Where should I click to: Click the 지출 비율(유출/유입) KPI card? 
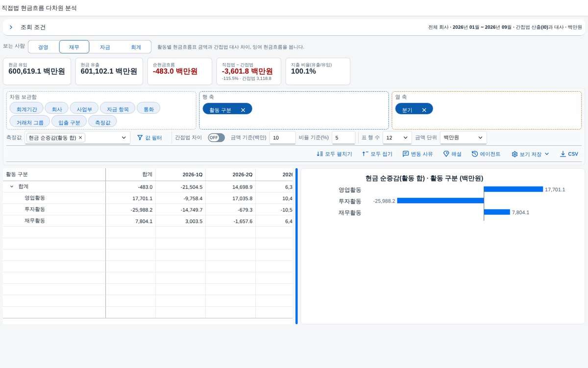coord(318,71)
